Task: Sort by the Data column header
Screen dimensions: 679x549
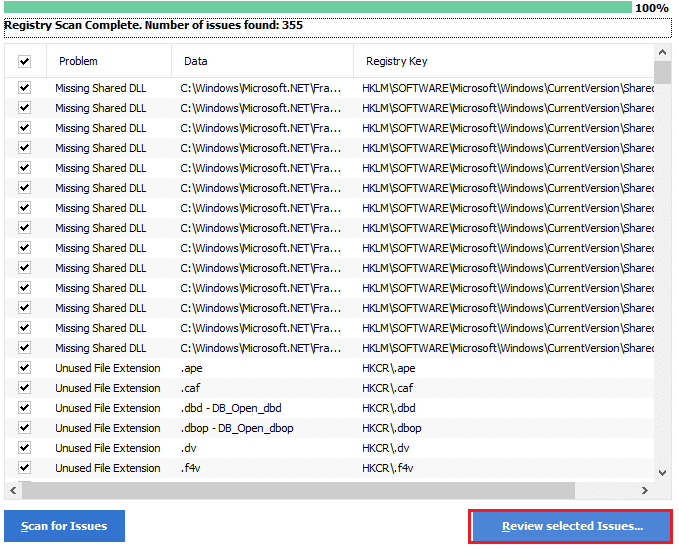Action: pos(262,61)
